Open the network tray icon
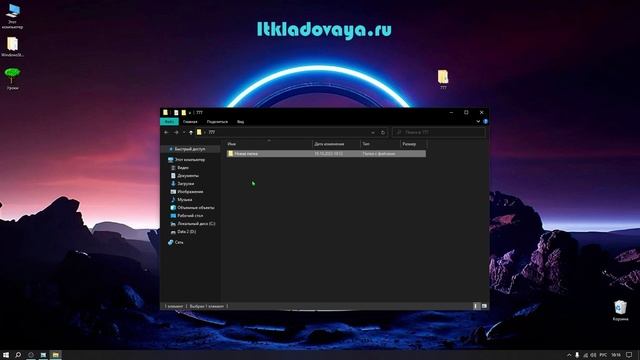Screen dimensions: 640x360 coord(586,355)
